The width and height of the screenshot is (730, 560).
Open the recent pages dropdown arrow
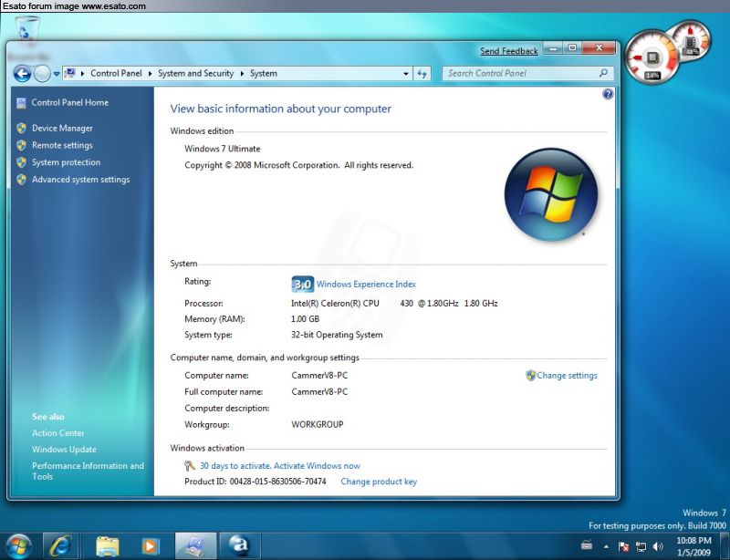tap(57, 74)
